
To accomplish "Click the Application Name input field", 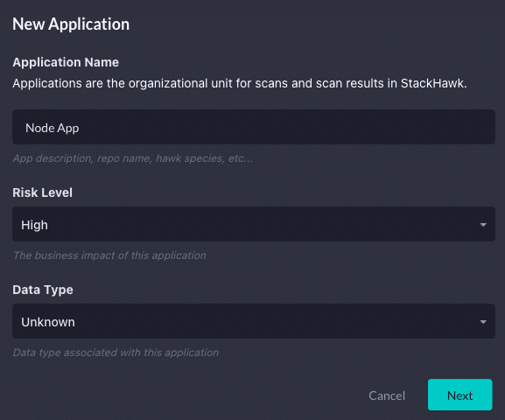I will click(254, 127).
